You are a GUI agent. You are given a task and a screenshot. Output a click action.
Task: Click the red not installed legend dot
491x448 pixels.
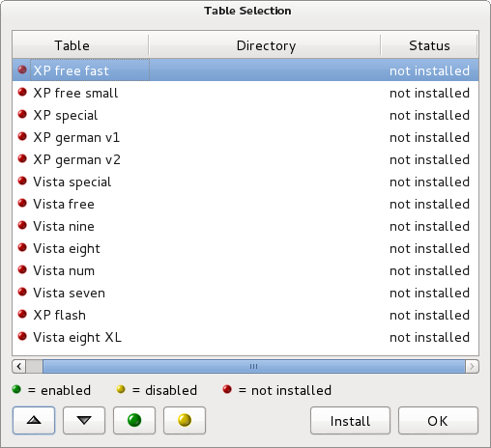[227, 389]
